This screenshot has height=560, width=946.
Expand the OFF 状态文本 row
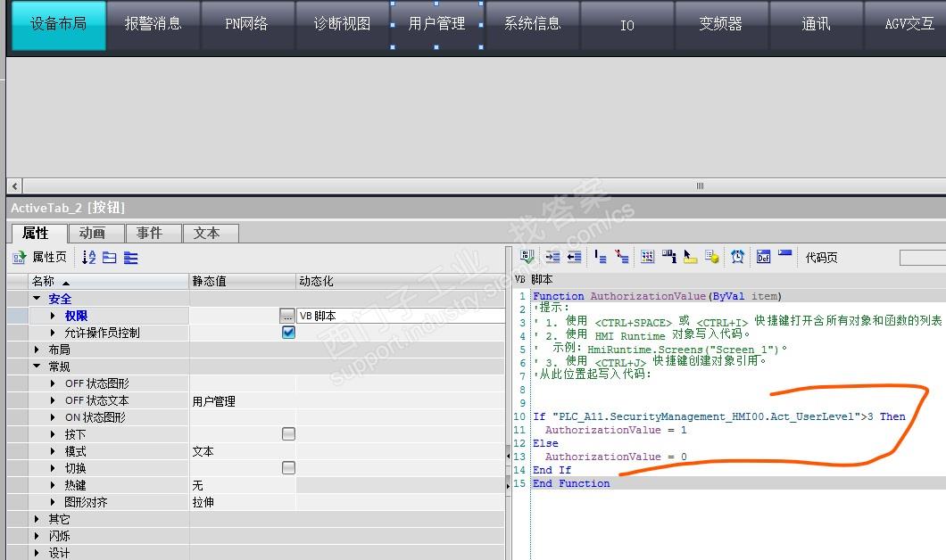click(53, 400)
